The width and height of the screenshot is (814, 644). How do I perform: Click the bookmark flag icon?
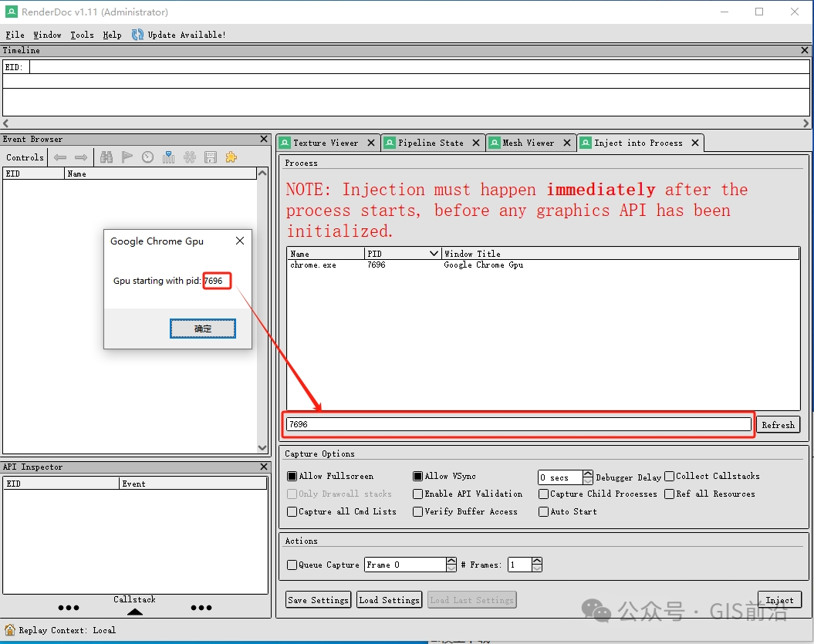click(x=127, y=157)
